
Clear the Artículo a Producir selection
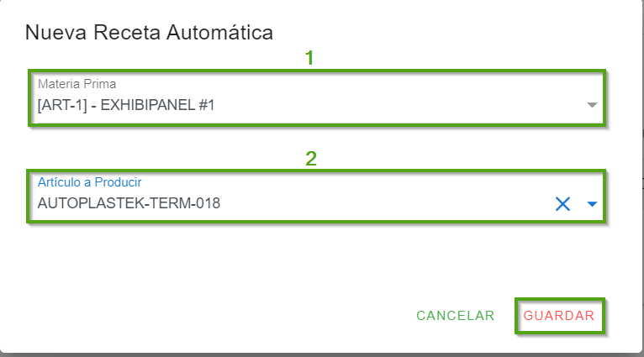[562, 203]
